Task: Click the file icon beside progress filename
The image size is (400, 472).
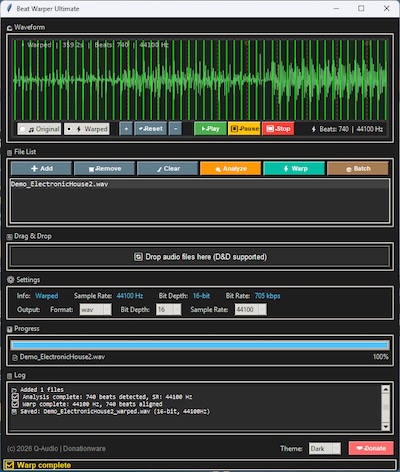Action: click(x=15, y=358)
